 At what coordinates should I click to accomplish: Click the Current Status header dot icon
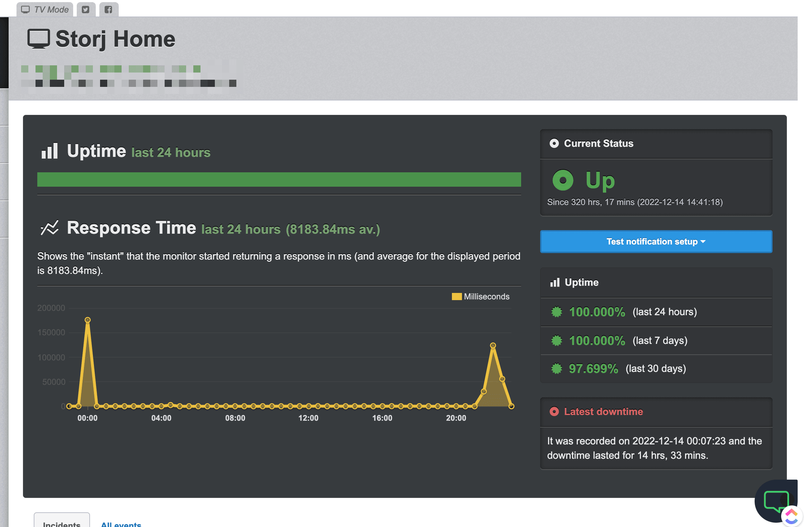coord(554,144)
